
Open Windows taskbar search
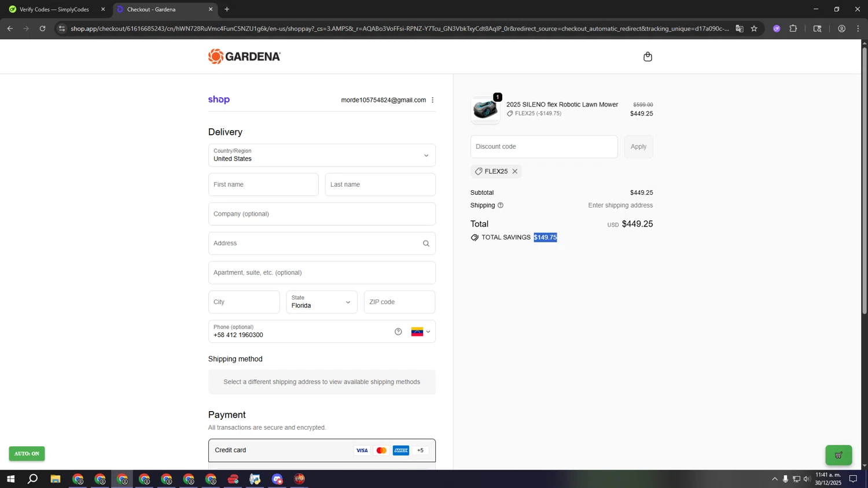(33, 479)
